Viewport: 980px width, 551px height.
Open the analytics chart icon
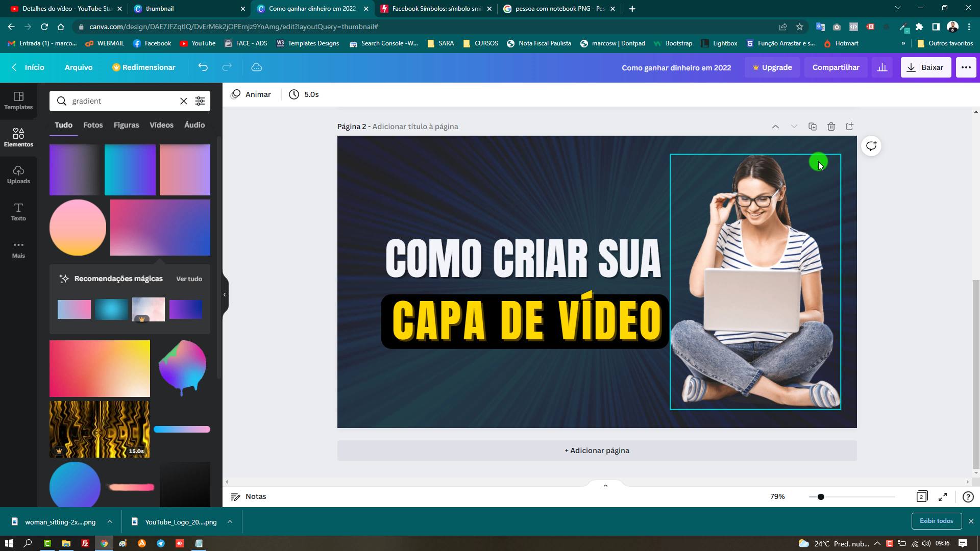[882, 67]
